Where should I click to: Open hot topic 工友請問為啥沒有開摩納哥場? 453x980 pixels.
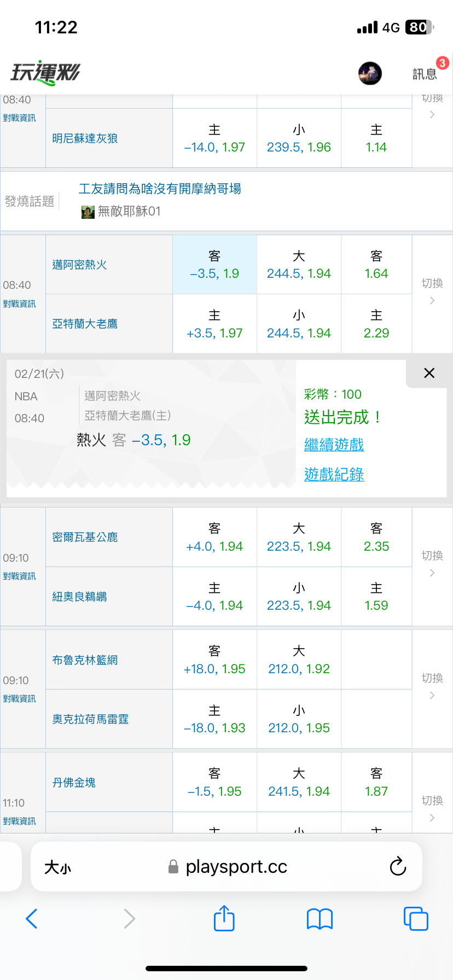[x=160, y=189]
